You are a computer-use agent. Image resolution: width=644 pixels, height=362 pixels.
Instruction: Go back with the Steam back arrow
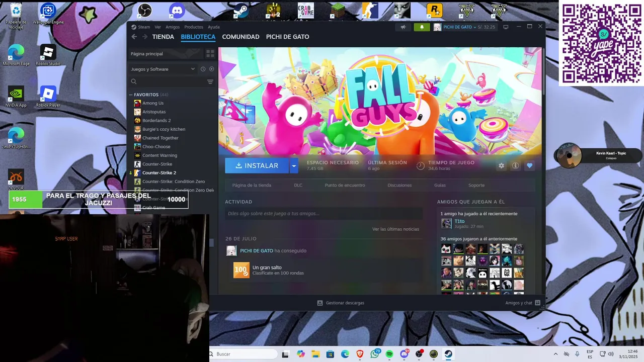pos(134,37)
